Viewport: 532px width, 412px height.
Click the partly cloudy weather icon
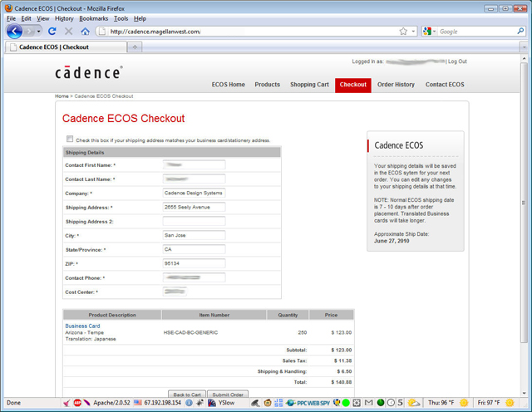414,403
